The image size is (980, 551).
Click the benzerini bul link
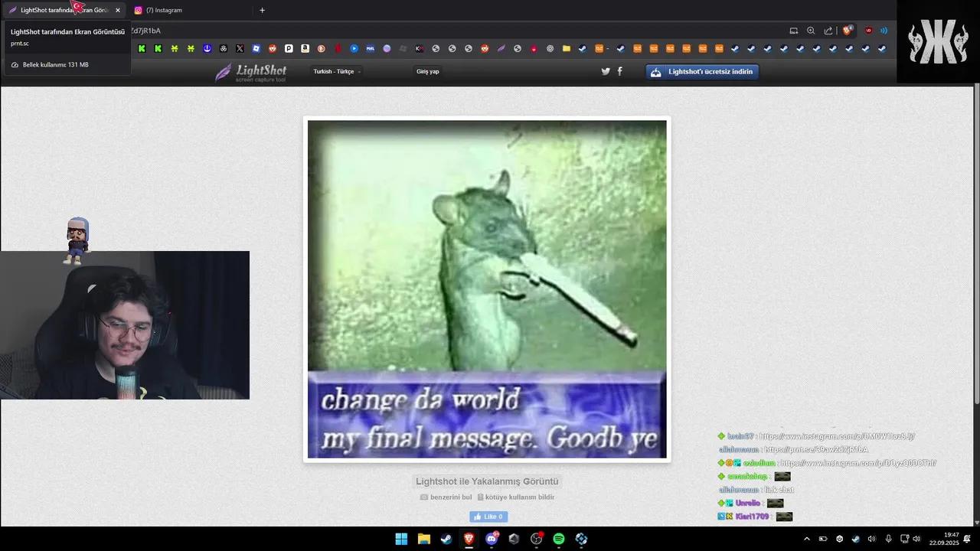[x=446, y=497]
